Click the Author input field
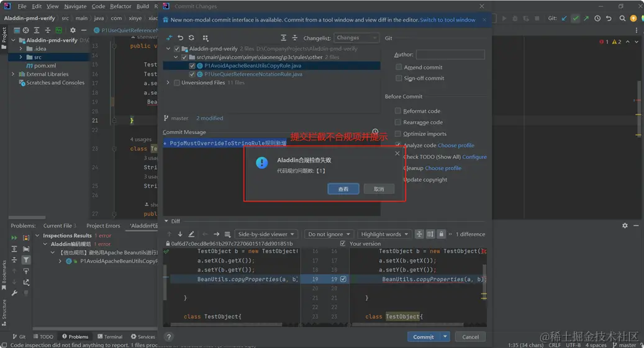This screenshot has height=348, width=644. coord(450,54)
